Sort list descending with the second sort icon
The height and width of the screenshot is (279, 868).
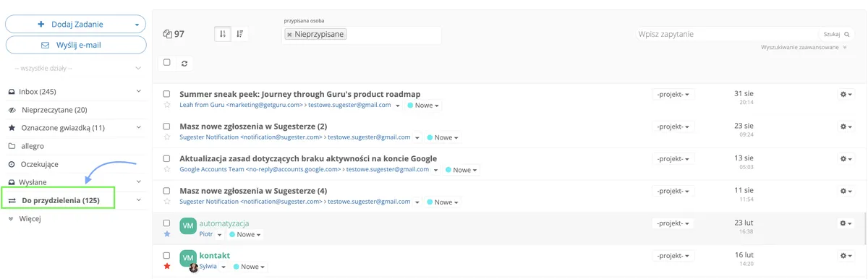[x=240, y=34]
